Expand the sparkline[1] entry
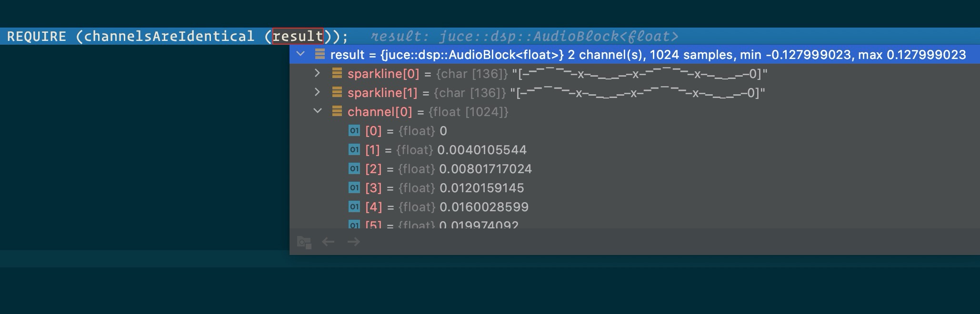The width and height of the screenshot is (980, 314). point(317,92)
